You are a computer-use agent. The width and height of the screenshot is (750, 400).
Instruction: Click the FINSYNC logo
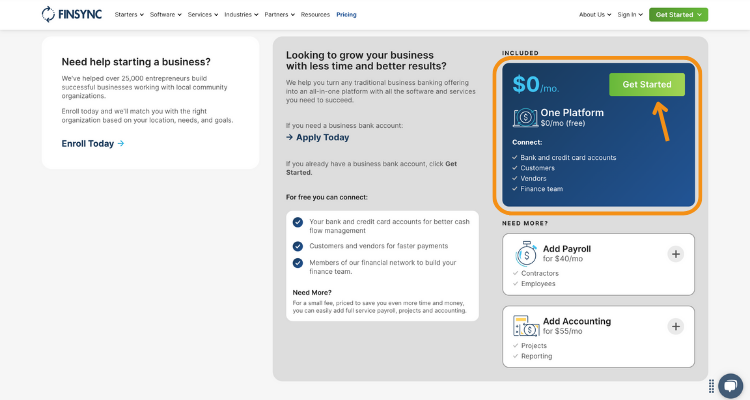72,14
